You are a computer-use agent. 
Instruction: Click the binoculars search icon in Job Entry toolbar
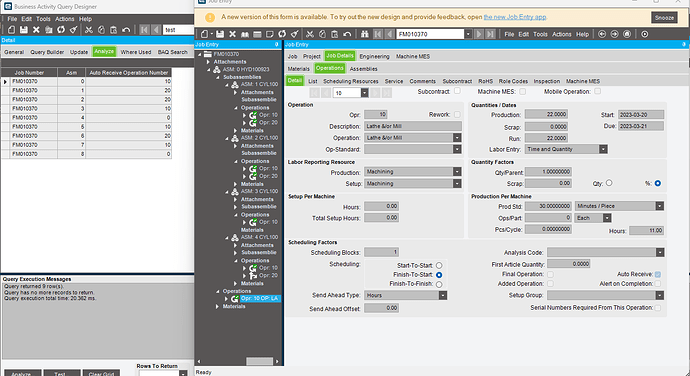(365, 34)
